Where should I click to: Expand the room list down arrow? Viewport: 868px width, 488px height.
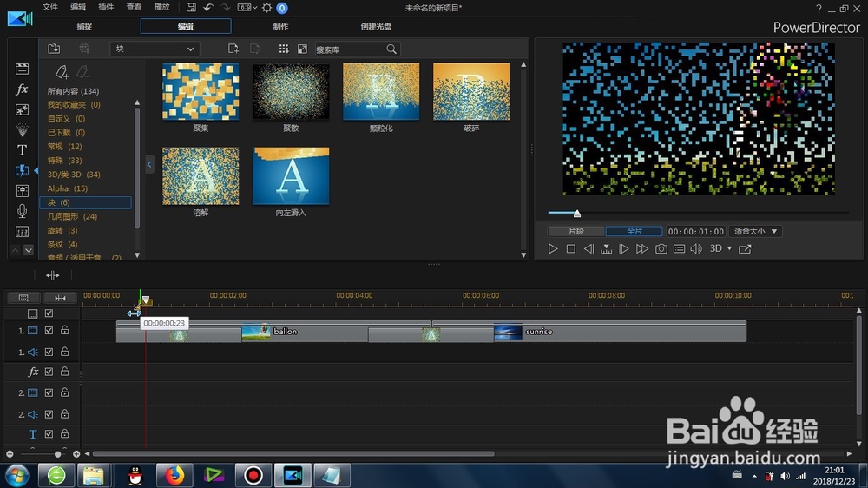point(29,250)
